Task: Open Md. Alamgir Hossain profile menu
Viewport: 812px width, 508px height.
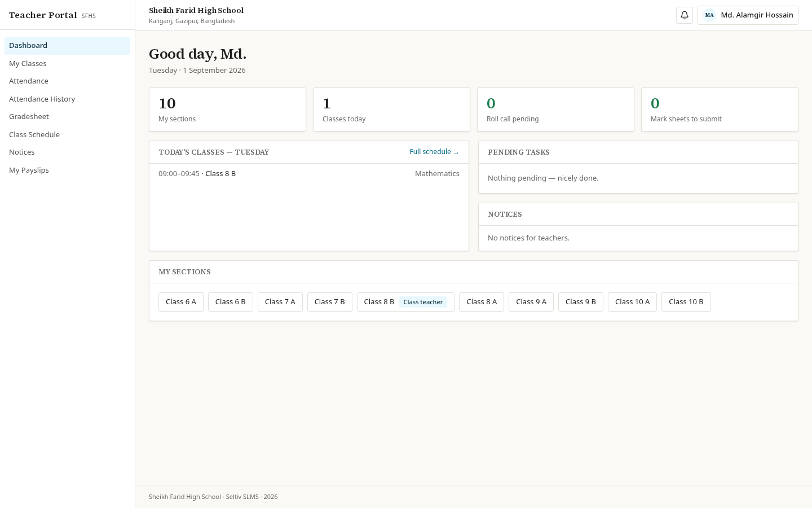Action: pyautogui.click(x=748, y=15)
